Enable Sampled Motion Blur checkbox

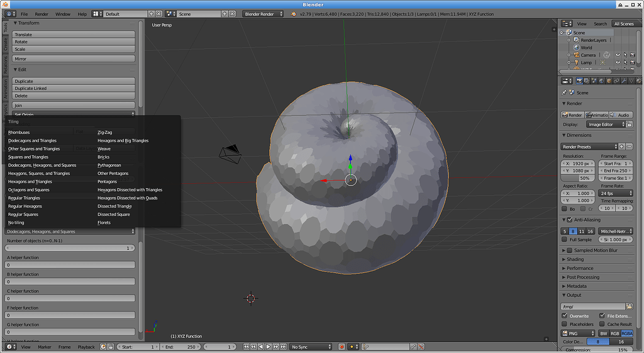pyautogui.click(x=570, y=250)
